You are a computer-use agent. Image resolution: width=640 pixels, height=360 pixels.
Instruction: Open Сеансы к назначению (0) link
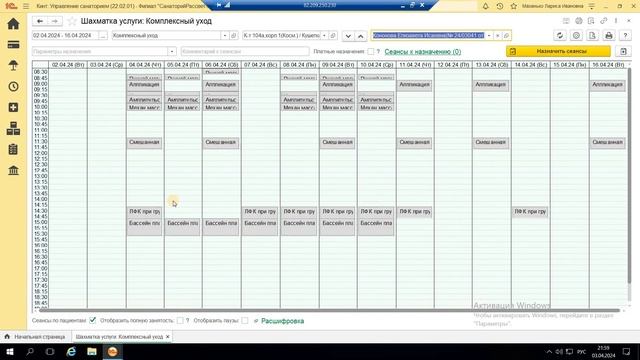[422, 51]
